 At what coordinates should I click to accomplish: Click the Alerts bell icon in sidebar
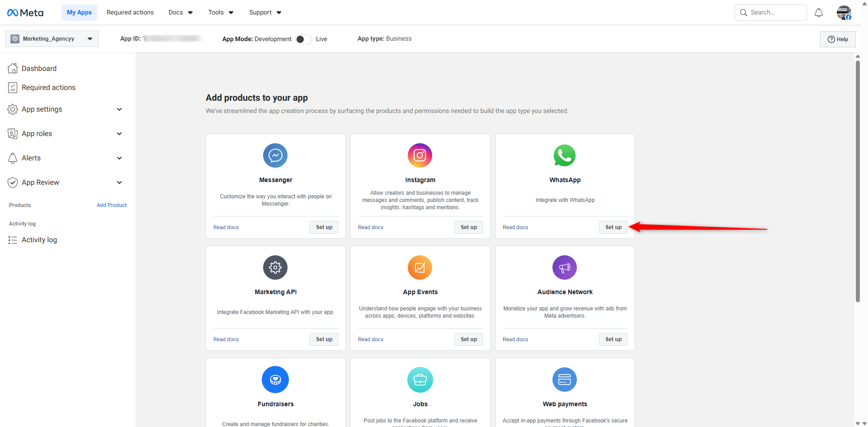(13, 158)
